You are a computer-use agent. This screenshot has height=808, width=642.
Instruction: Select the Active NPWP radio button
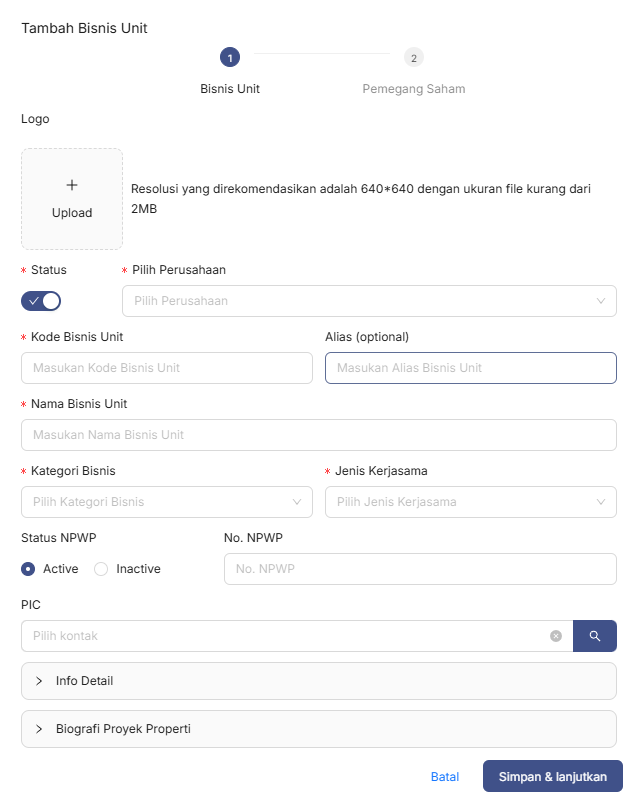tap(29, 569)
